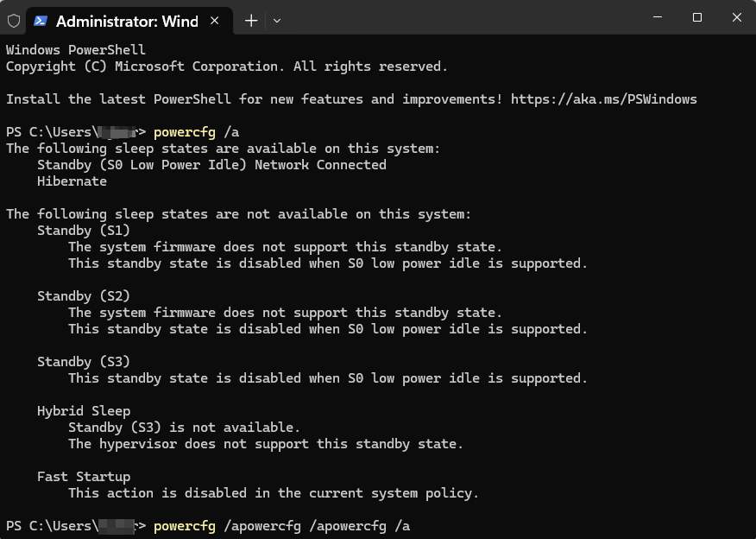Click the first powercfg /a command
756x539 pixels.
pyautogui.click(x=196, y=132)
